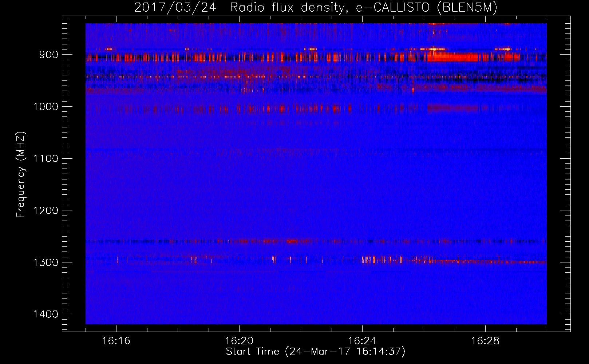Click the 'Frequency (MHZ)' axis label

point(21,175)
